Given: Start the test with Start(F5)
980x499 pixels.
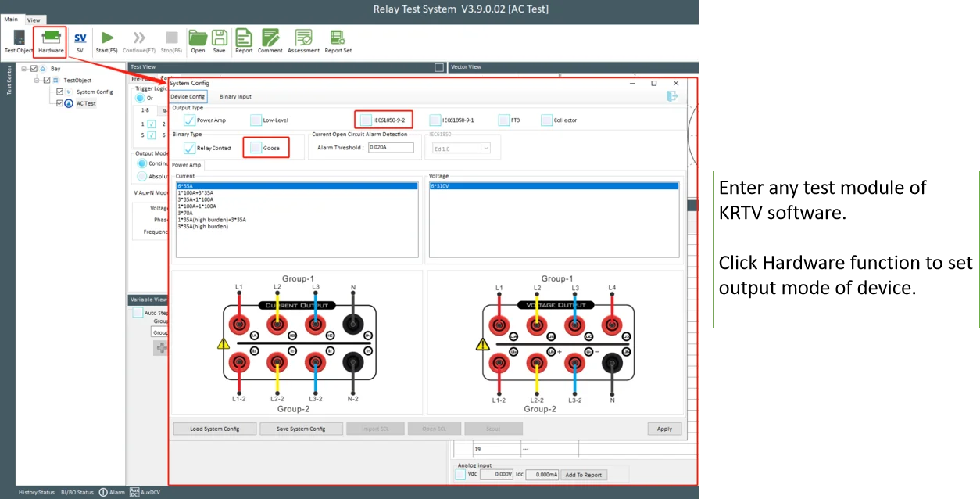Looking at the screenshot, I should (x=107, y=41).
